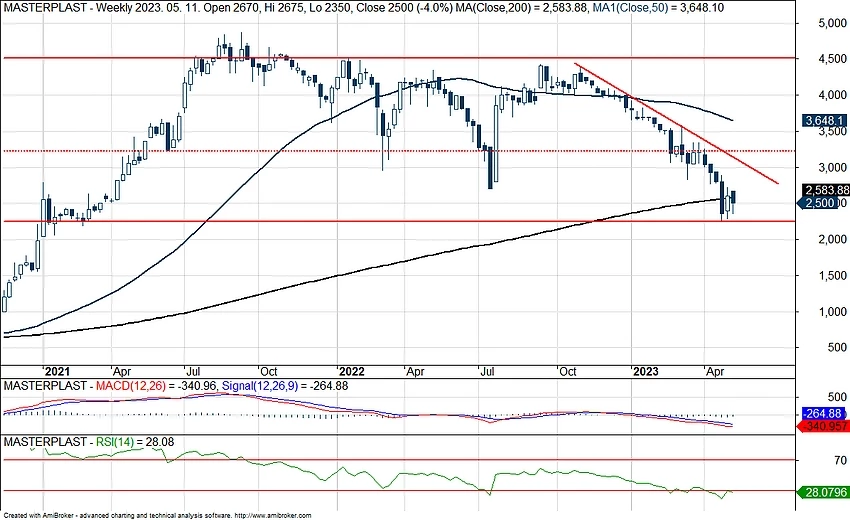850x520 pixels.
Task: Click the 2023 year label on time axis
Action: [x=646, y=371]
